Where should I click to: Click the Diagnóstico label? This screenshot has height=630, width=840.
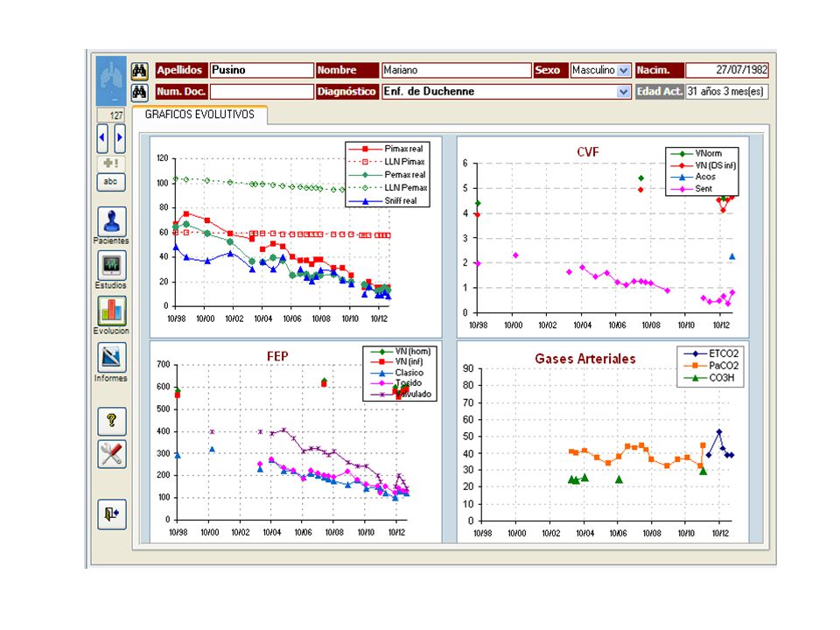(x=347, y=92)
